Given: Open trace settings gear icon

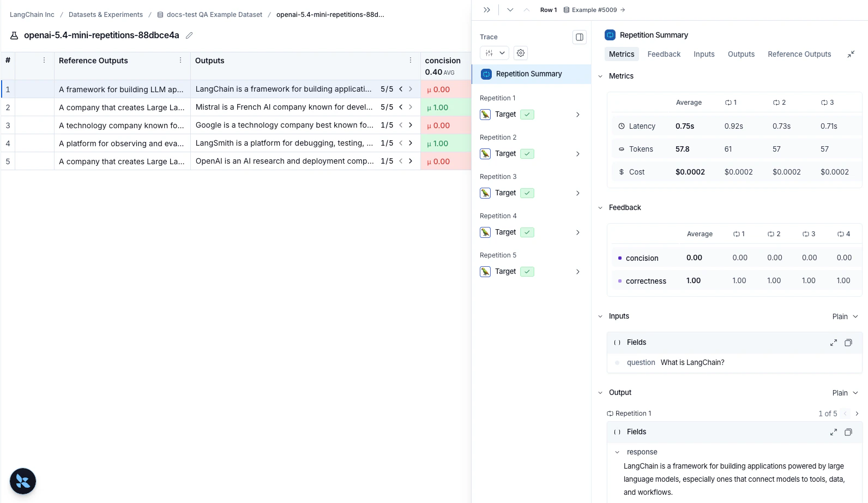Looking at the screenshot, I should pos(521,53).
